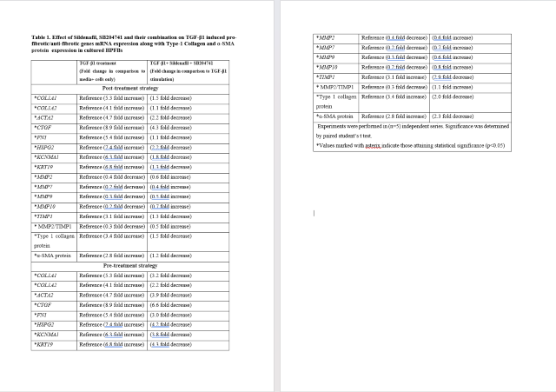
Task: Click 'Reference (5.3 fold increase)' under Post-treatment strategy
Action: click(x=112, y=98)
